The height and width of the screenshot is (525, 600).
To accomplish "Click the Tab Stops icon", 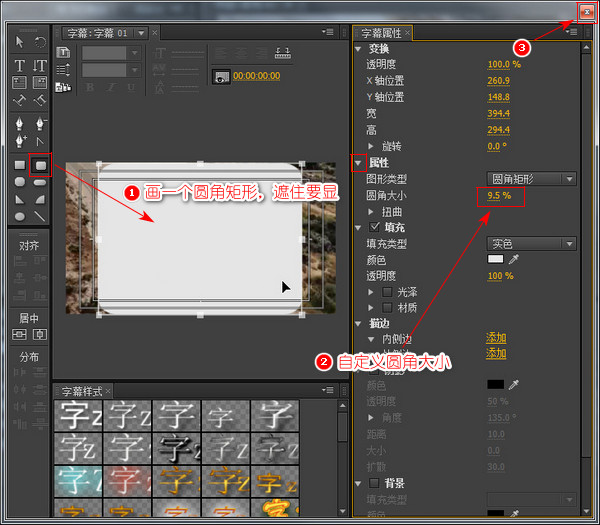I will [x=283, y=53].
